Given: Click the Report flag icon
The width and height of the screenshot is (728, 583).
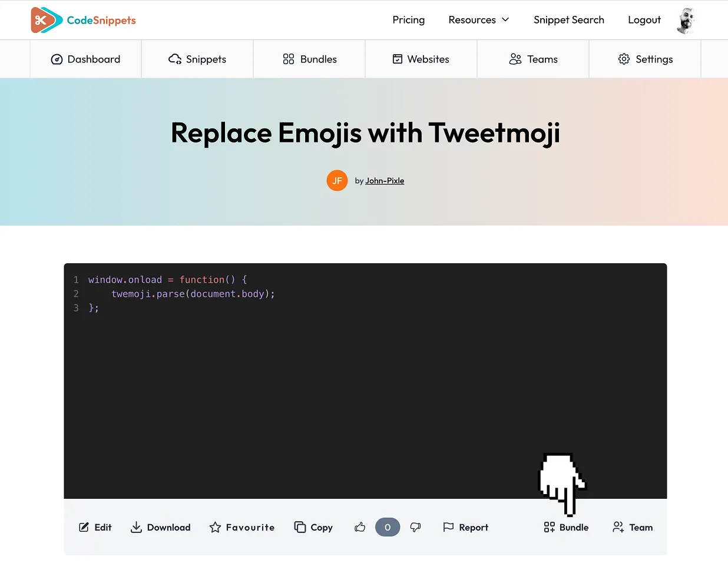Looking at the screenshot, I should [448, 527].
